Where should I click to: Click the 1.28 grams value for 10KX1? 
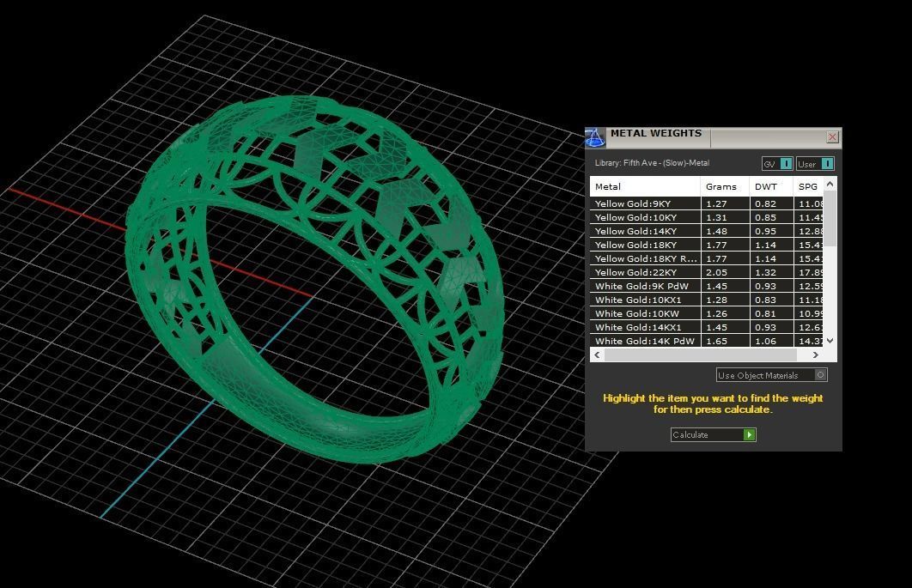tap(716, 300)
